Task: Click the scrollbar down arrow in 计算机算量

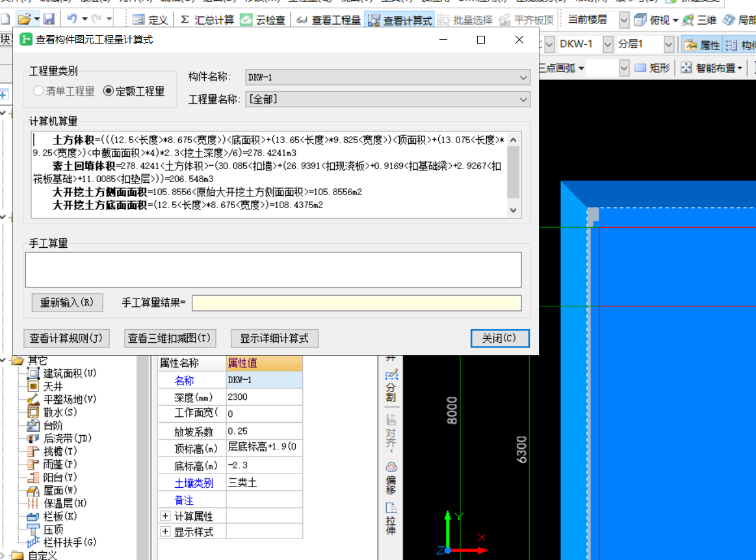Action: [514, 210]
